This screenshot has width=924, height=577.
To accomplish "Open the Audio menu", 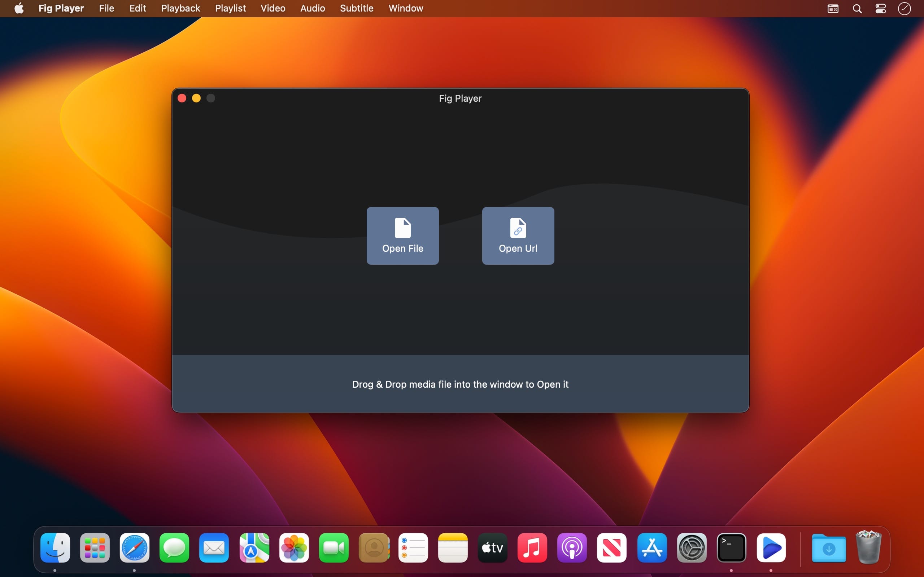I will (x=312, y=8).
